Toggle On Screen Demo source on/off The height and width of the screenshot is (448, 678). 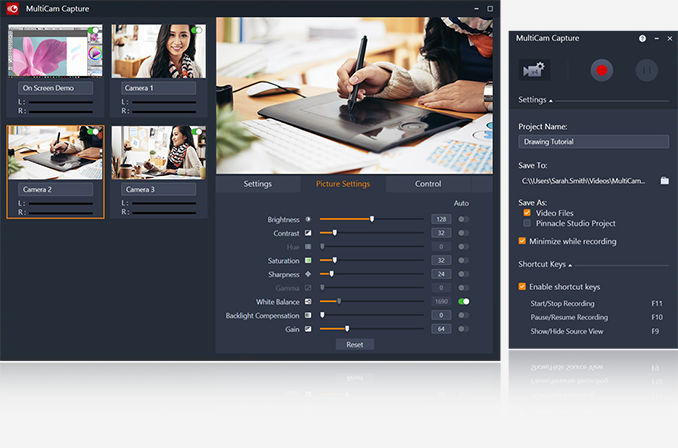click(x=93, y=30)
